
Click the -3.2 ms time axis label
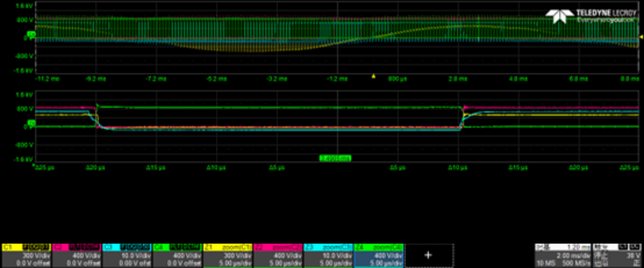point(277,79)
